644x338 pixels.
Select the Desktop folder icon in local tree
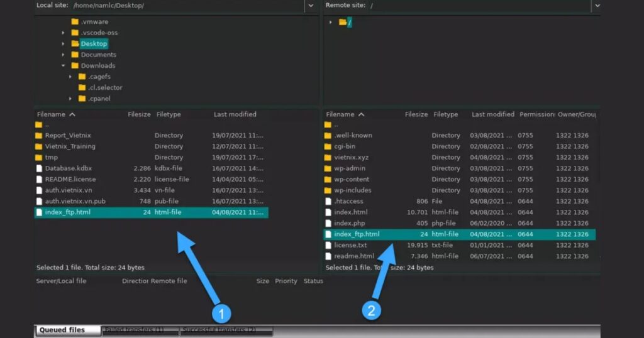pos(75,43)
